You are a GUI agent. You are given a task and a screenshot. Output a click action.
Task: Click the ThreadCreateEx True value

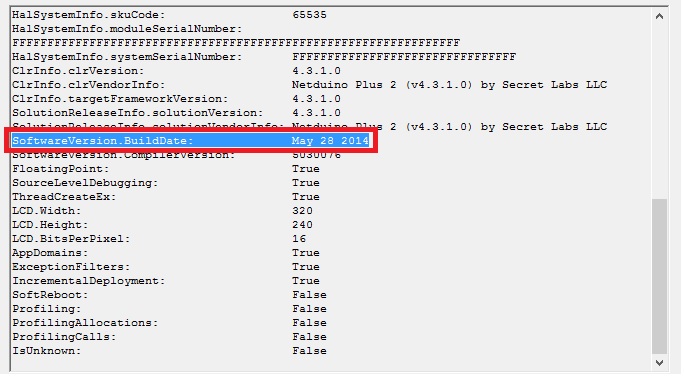[306, 197]
